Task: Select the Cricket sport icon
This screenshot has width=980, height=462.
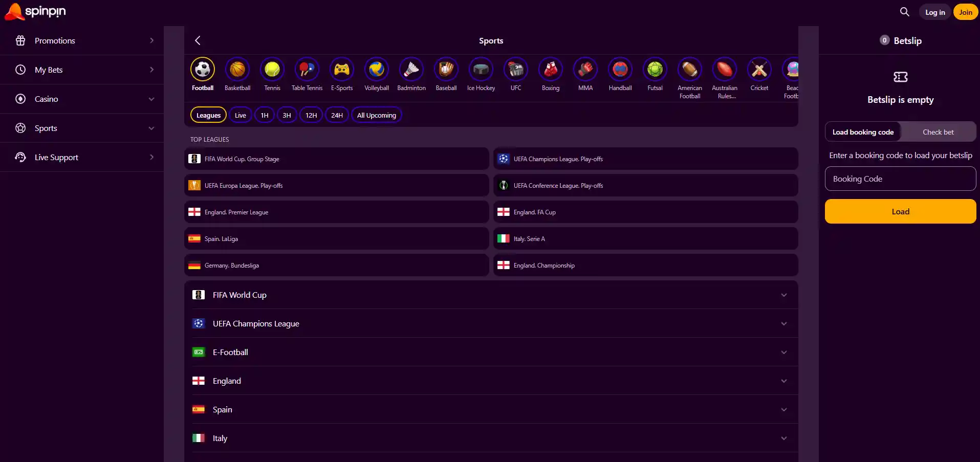Action: [759, 69]
